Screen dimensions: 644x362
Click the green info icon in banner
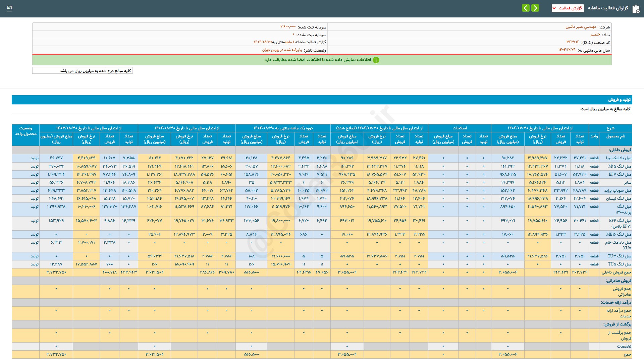tap(376, 60)
